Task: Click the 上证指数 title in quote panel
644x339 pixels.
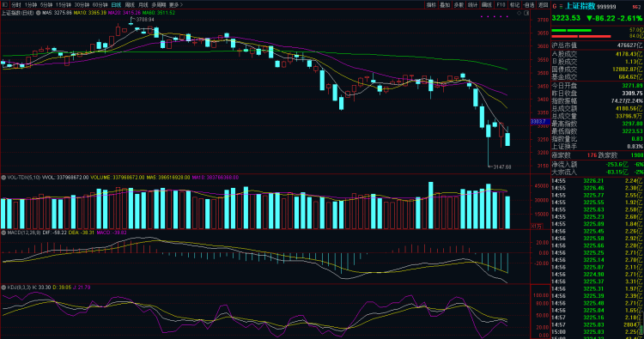Action: (580, 6)
